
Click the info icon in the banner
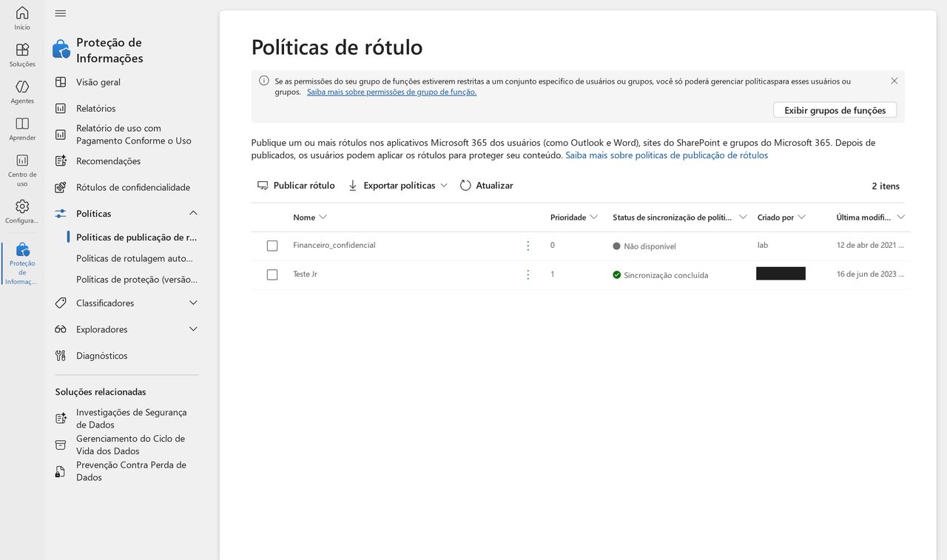click(x=264, y=81)
